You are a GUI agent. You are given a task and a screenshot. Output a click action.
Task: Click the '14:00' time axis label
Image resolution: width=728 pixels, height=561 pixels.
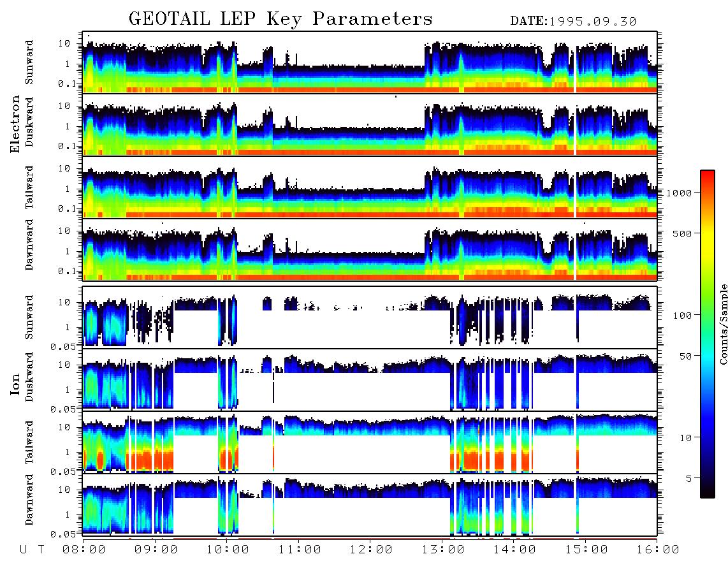pyautogui.click(x=514, y=550)
